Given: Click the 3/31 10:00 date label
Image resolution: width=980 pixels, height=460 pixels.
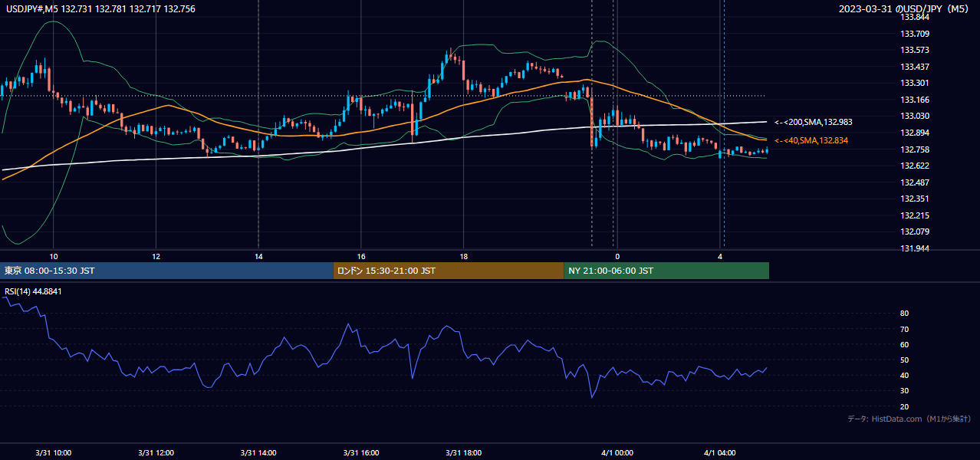Looking at the screenshot, I should pos(54,452).
